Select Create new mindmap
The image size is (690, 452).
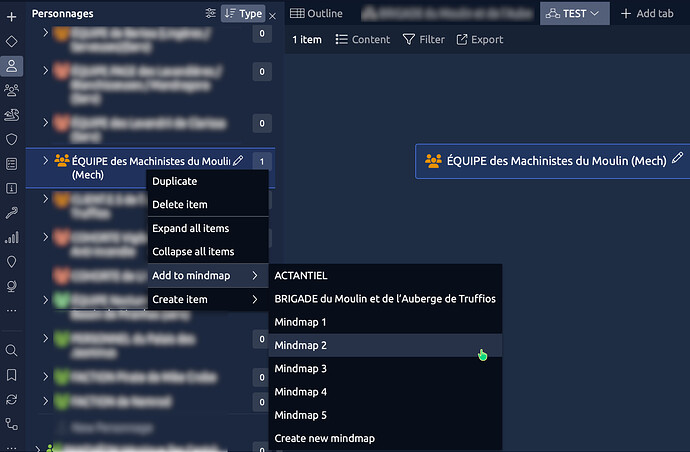tap(385, 438)
